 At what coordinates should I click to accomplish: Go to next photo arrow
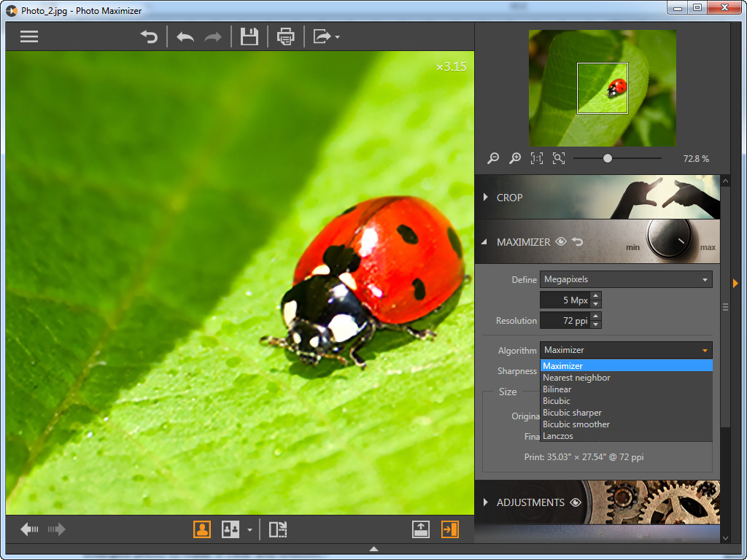click(56, 529)
